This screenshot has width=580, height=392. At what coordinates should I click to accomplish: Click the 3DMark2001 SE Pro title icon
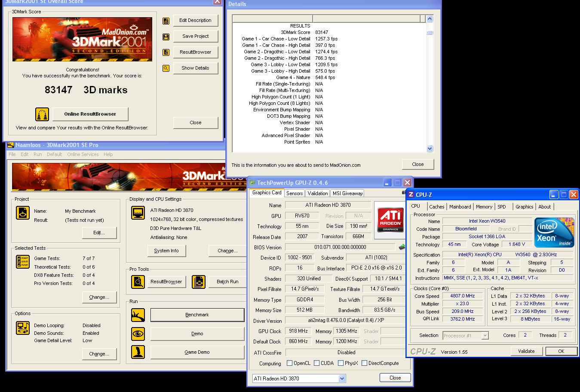[x=11, y=145]
